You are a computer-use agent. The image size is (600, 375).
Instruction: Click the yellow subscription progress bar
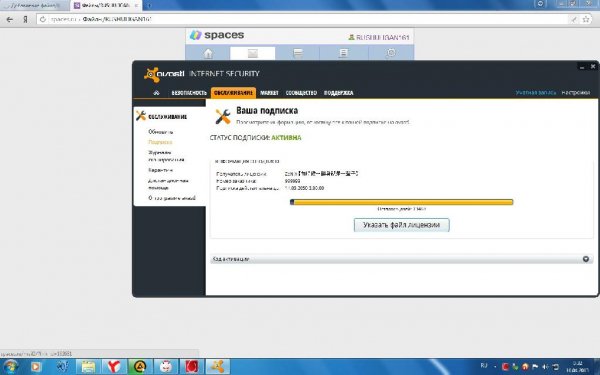click(401, 202)
